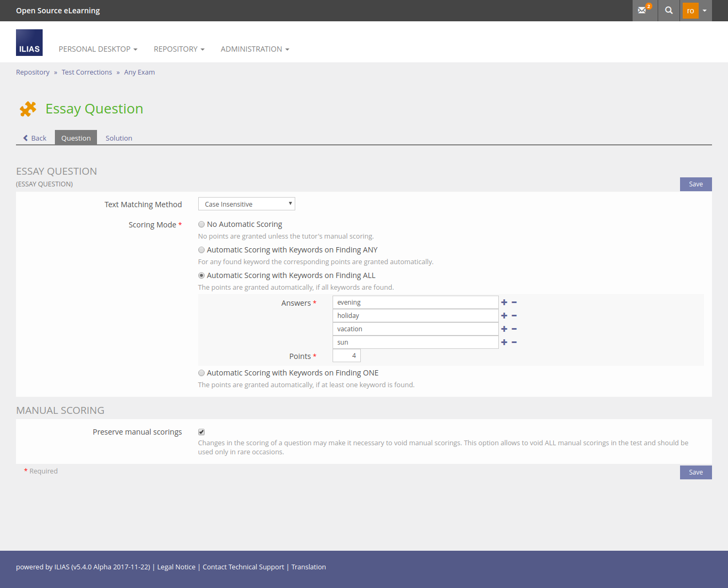Click the Points input field

pos(346,356)
